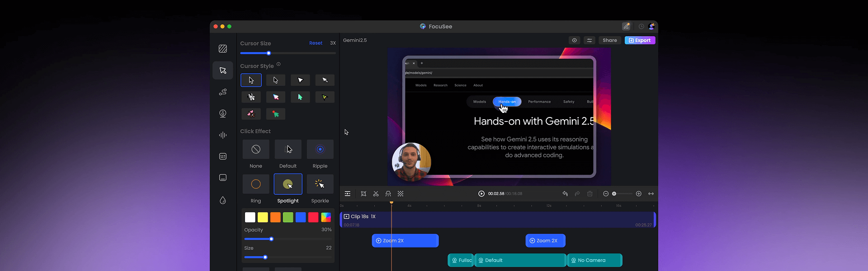The image size is (868, 271).
Task: Choose the white left-pointing arrow cursor style
Action: tap(325, 80)
